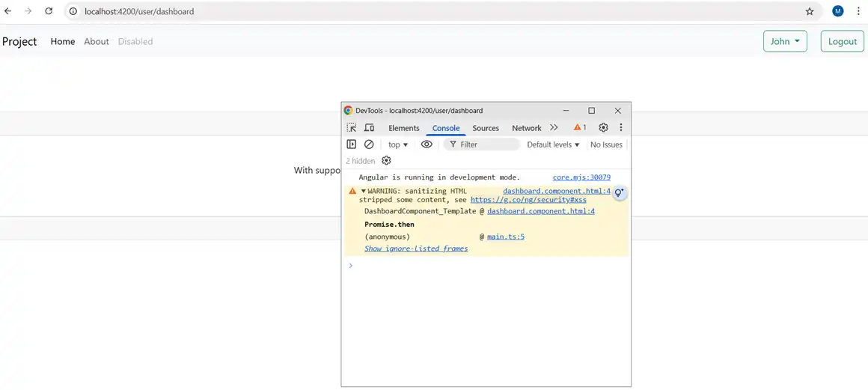868x390 pixels.
Task: Collapse the sanitizing HTML warning stack trace
Action: 364,192
